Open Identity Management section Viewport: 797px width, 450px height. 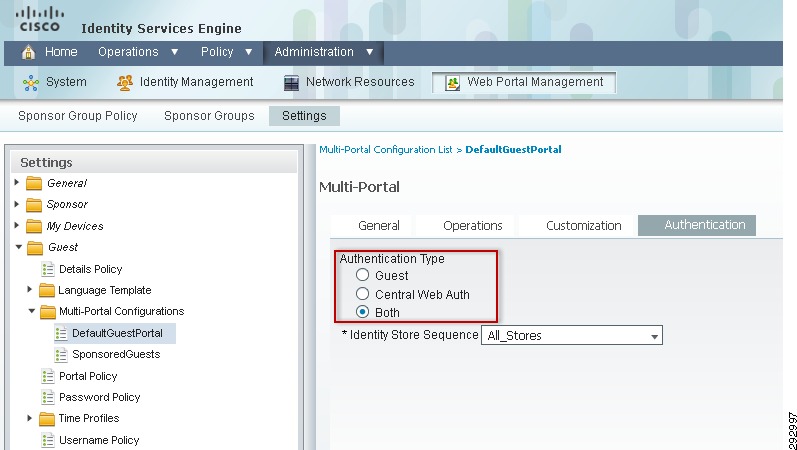coord(196,82)
